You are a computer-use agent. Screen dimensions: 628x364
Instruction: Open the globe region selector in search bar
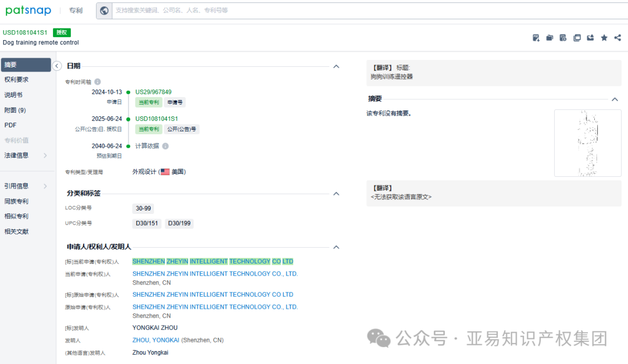[104, 10]
